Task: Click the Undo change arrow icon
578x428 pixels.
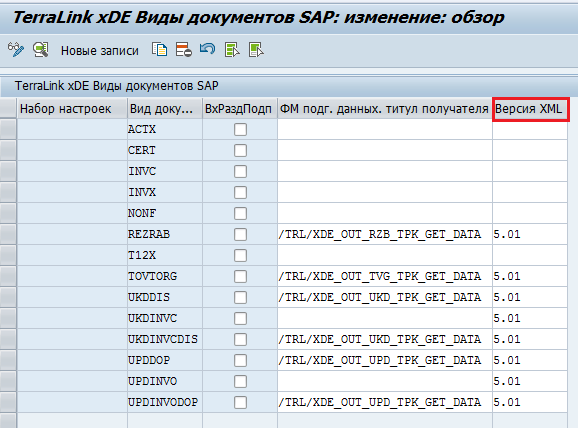Action: (208, 49)
